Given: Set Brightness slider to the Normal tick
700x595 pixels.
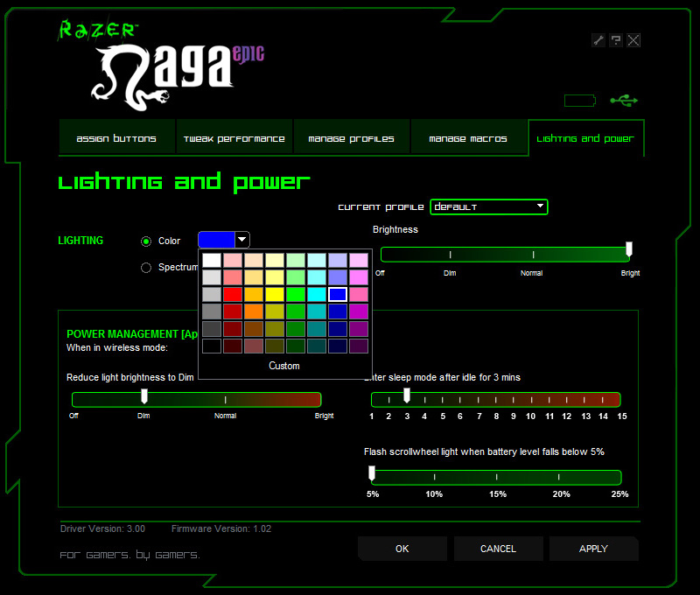Looking at the screenshot, I should [533, 255].
